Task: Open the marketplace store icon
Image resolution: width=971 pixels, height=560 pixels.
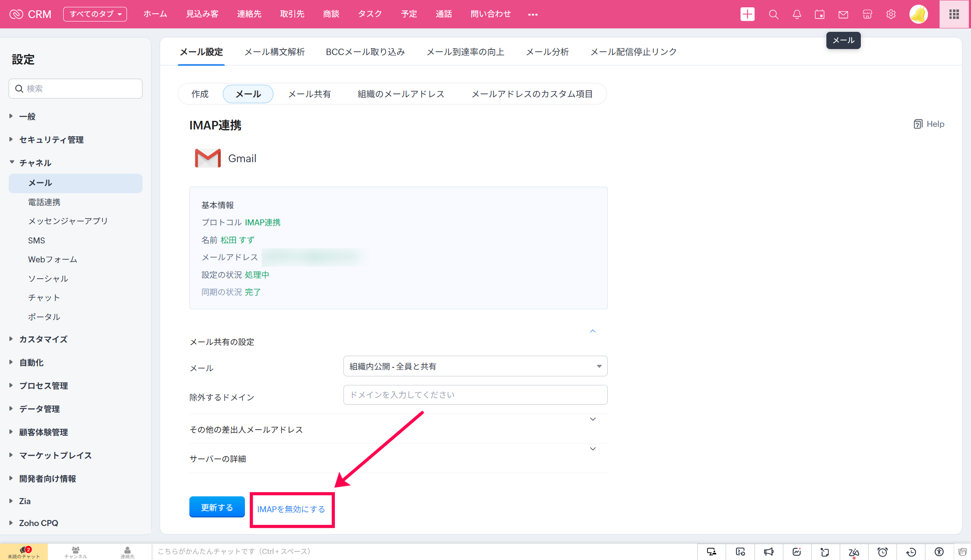Action: pyautogui.click(x=867, y=14)
